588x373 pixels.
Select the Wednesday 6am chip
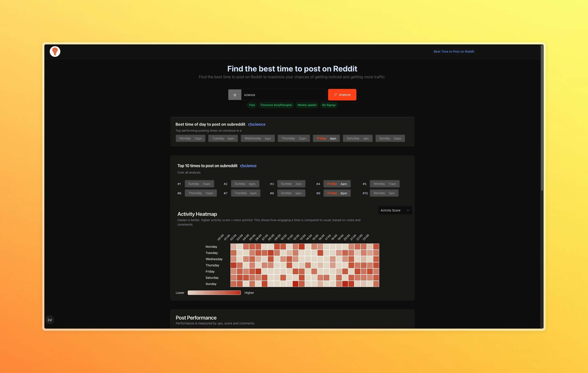point(257,139)
